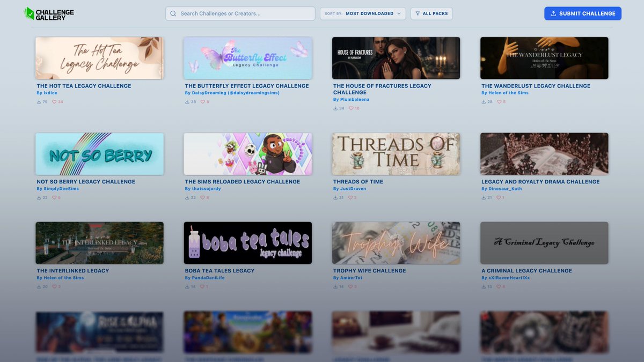Viewport: 644px width, 362px height.
Task: Like The House of Fractures challenge heart
Action: click(x=351, y=108)
